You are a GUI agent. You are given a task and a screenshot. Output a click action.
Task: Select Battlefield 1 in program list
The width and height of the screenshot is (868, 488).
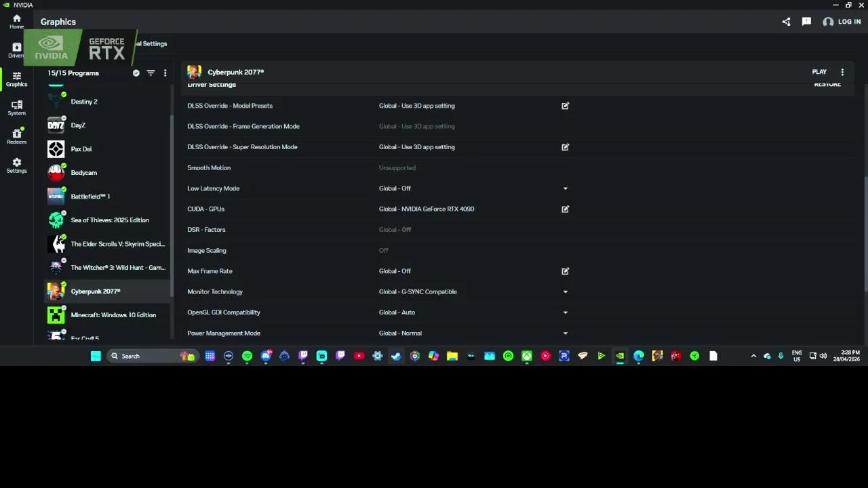[x=107, y=197]
